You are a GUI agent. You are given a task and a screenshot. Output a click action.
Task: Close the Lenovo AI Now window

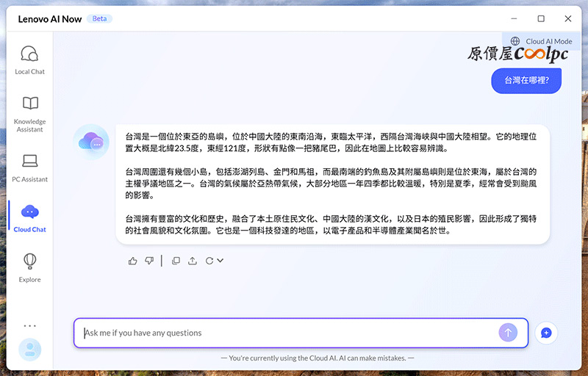click(x=567, y=18)
